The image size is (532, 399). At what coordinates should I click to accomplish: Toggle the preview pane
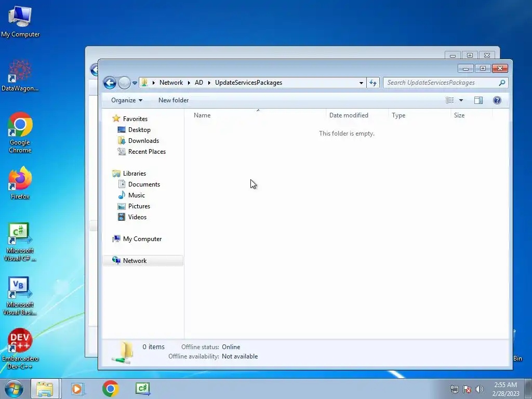(478, 100)
